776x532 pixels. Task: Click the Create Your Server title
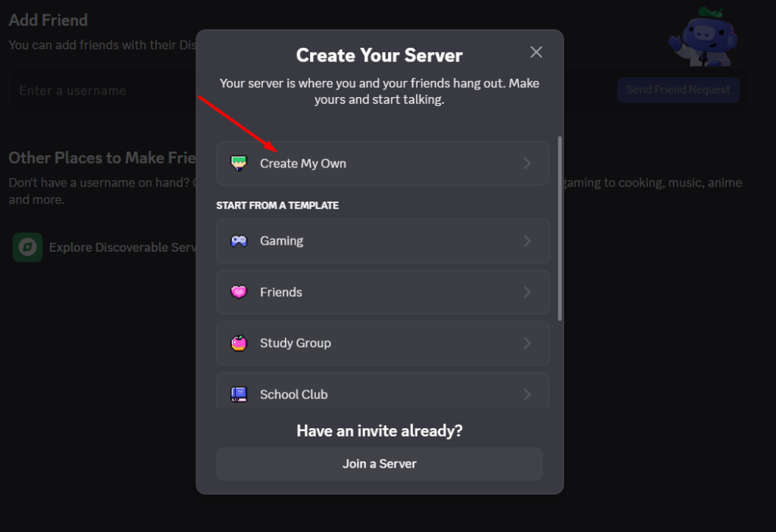coord(379,55)
